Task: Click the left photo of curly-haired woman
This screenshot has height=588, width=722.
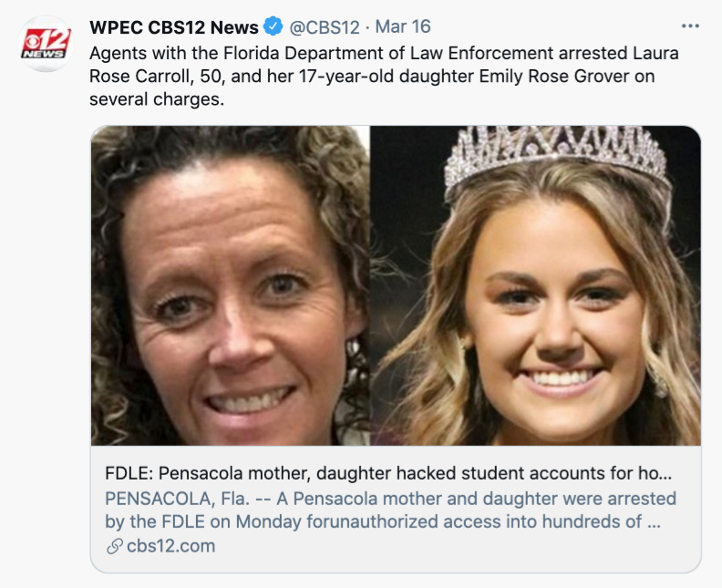Action: click(x=230, y=285)
